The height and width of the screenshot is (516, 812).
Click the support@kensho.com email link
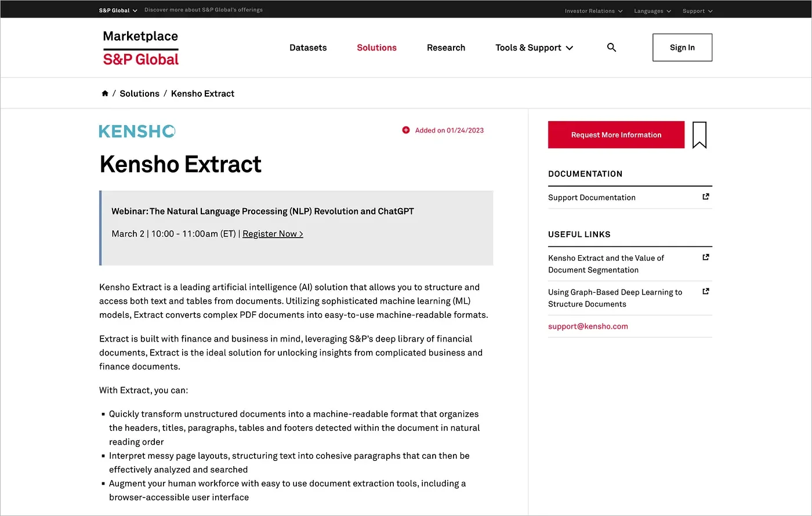[x=588, y=326]
